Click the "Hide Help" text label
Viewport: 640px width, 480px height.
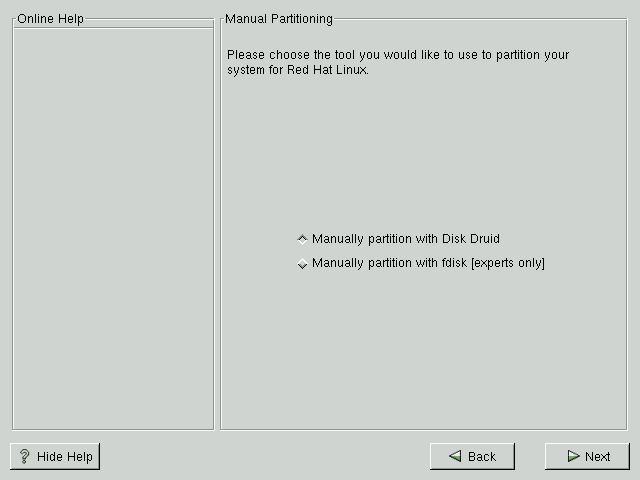(x=65, y=457)
